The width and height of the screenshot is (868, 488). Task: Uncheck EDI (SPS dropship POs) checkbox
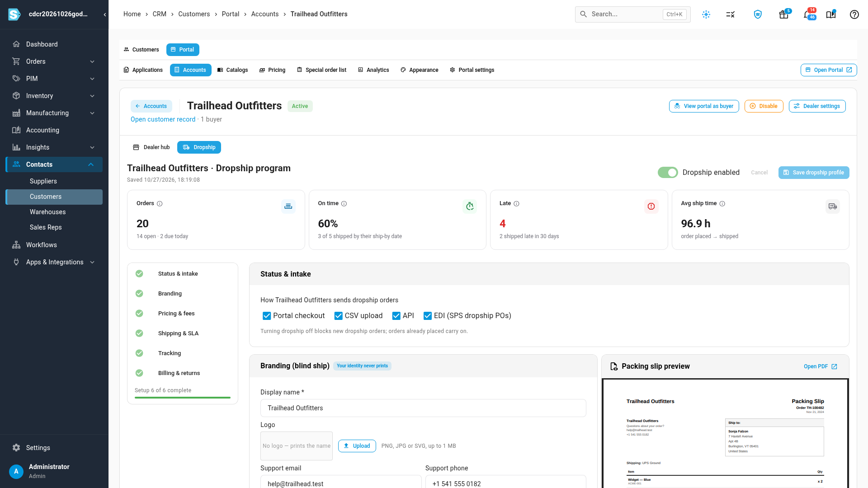[428, 316]
